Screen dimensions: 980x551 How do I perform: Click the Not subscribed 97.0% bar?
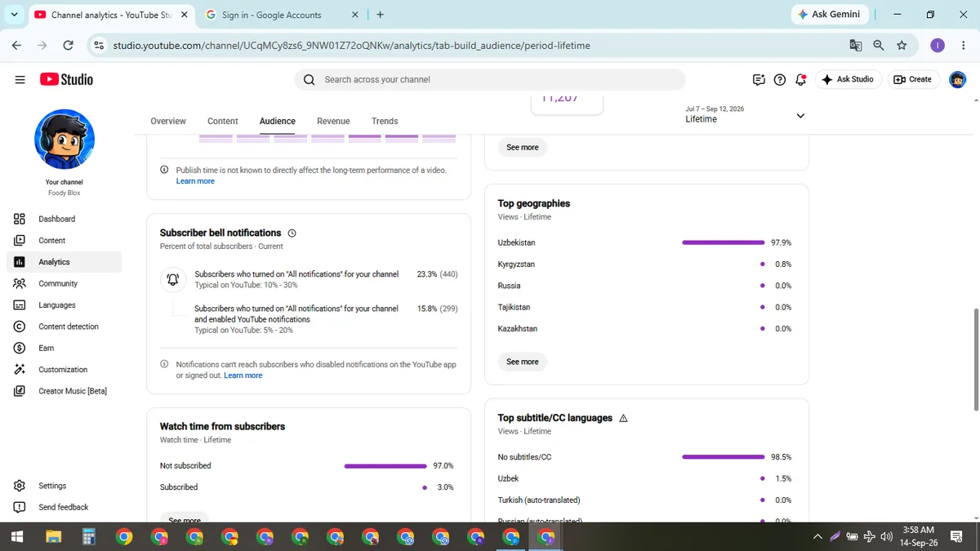pyautogui.click(x=385, y=466)
